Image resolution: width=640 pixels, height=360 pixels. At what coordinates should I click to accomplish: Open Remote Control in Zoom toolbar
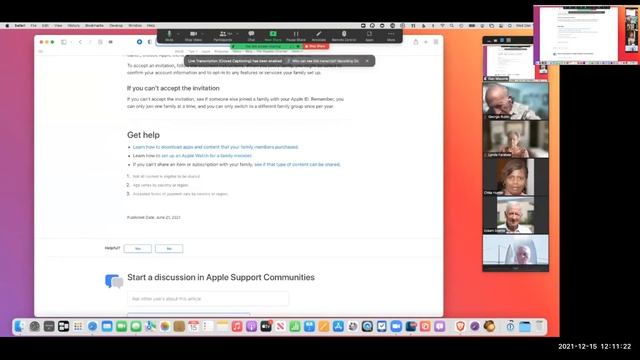(x=344, y=36)
